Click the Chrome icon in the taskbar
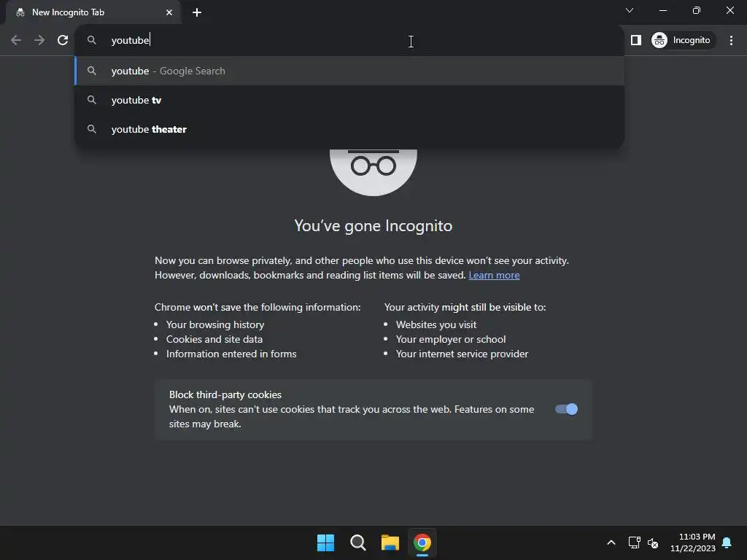747x560 pixels. [422, 542]
